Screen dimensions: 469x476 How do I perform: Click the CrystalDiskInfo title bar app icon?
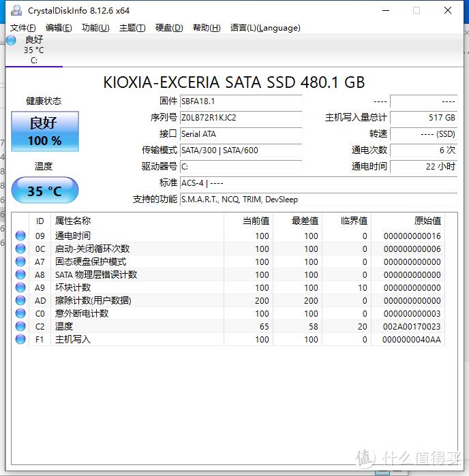click(x=16, y=11)
